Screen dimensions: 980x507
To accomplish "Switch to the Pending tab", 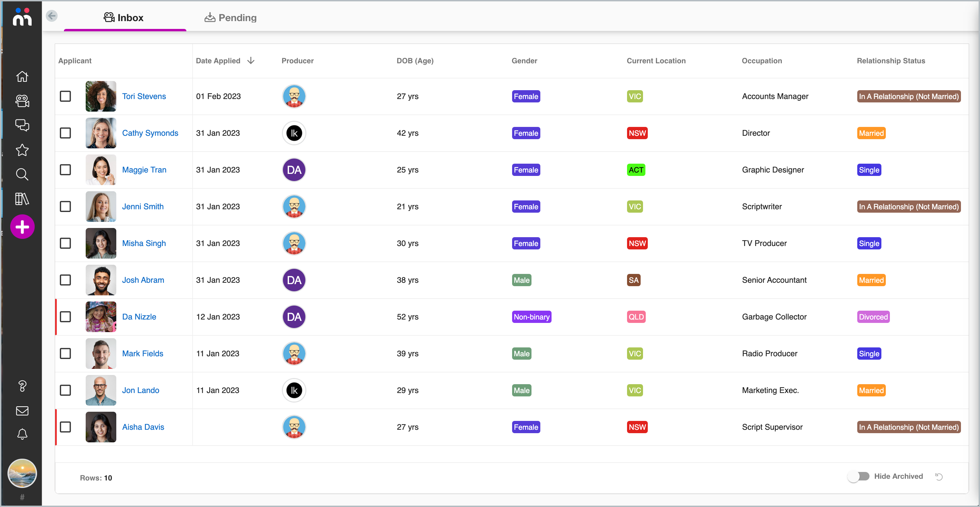I will pos(231,17).
